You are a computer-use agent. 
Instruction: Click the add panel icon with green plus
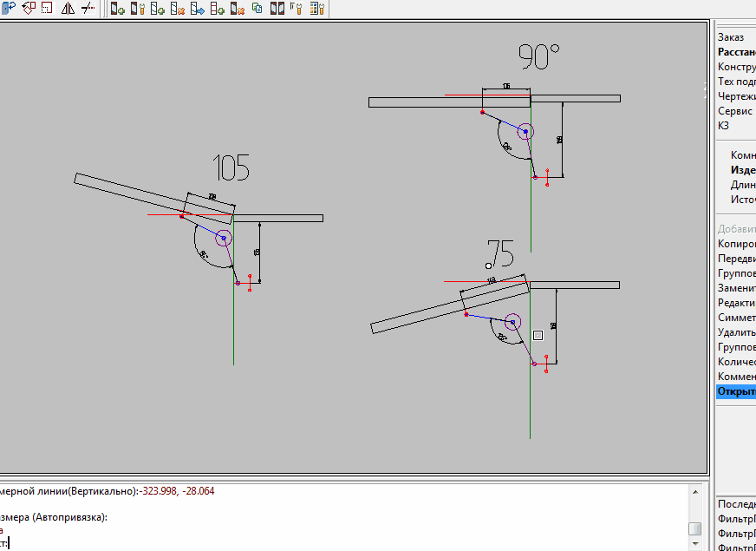(118, 8)
